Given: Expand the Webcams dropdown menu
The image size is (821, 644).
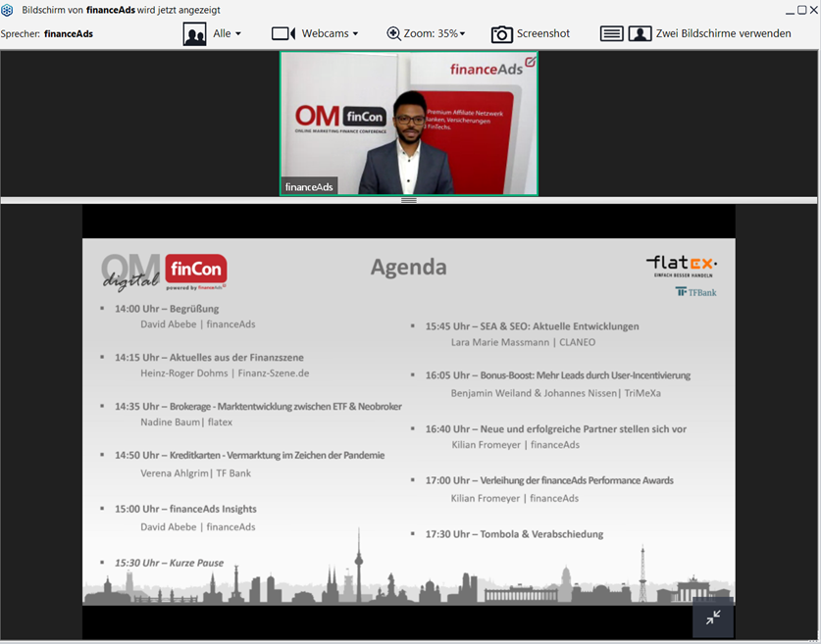Looking at the screenshot, I should [355, 33].
